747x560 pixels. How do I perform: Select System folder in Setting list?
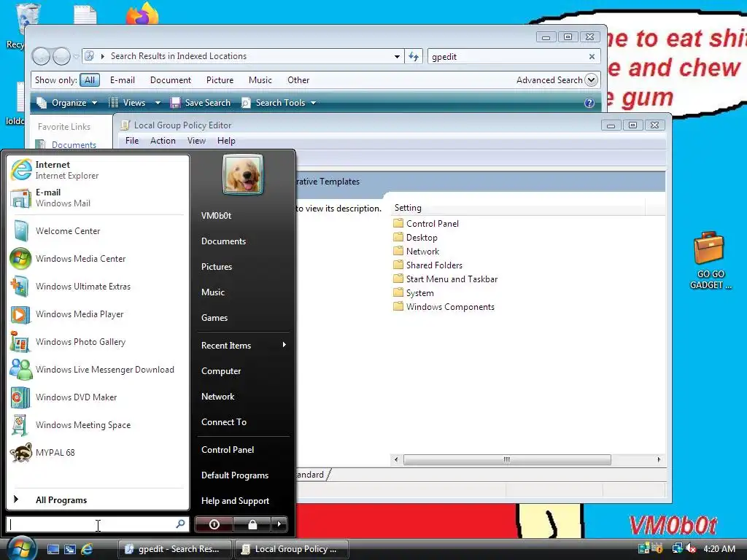click(x=414, y=293)
